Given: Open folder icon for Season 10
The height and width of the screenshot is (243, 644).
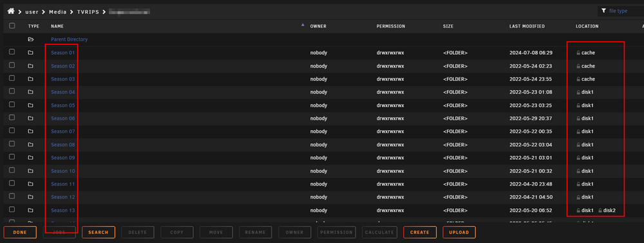Looking at the screenshot, I should point(30,171).
